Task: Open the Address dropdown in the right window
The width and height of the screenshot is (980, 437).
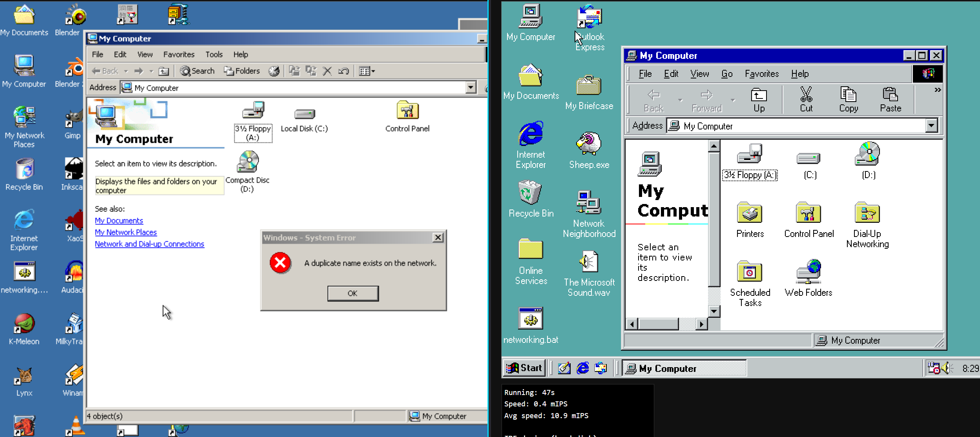Action: (x=932, y=126)
